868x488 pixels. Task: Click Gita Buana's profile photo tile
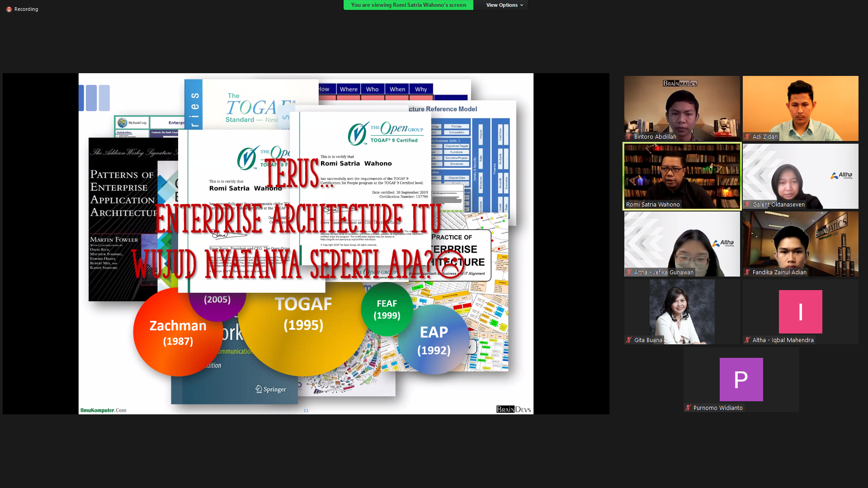click(682, 311)
